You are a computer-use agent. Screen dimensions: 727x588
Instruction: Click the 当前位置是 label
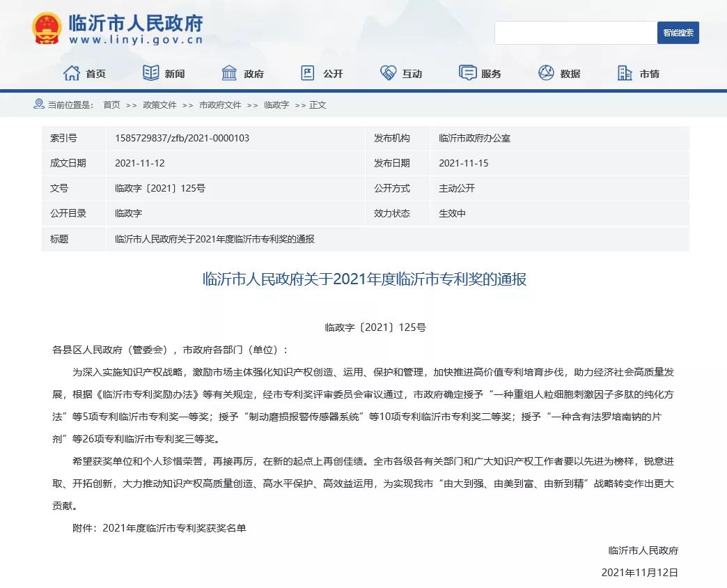70,105
